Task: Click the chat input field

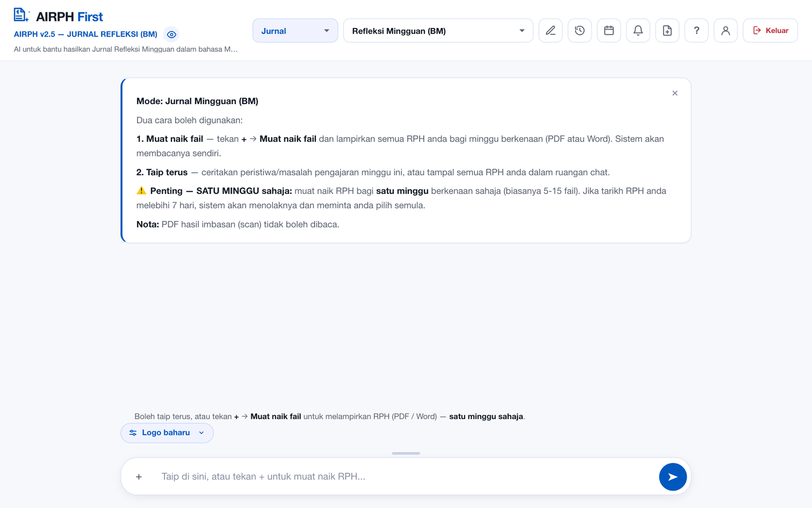Action: (x=406, y=477)
